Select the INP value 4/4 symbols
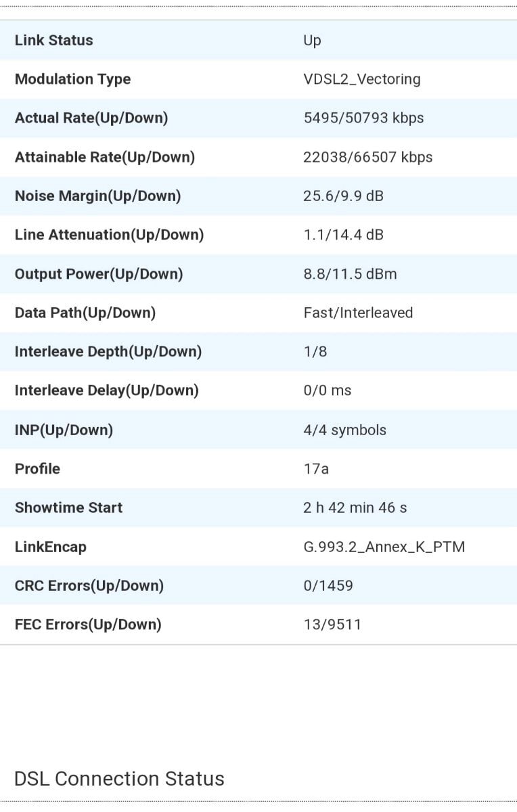Viewport: 517px width, 812px height. pos(345,430)
